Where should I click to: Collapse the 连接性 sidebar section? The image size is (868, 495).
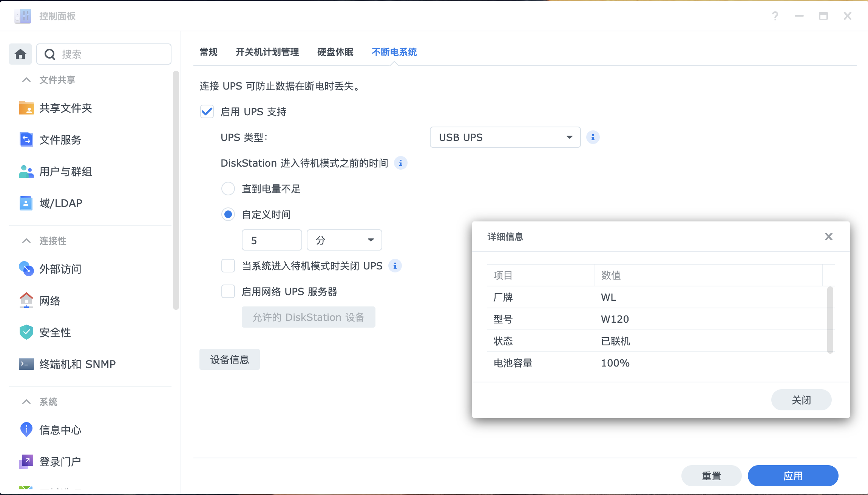(x=26, y=241)
